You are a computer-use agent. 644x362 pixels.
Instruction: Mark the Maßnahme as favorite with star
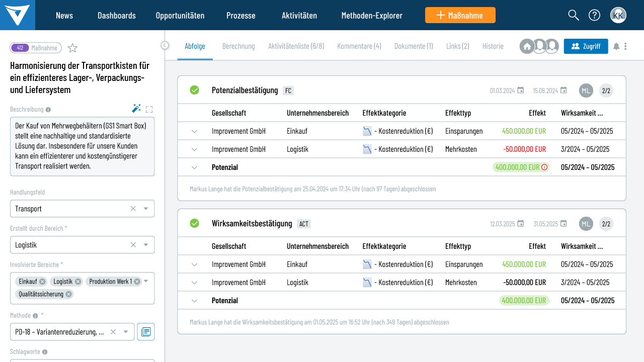tap(73, 48)
